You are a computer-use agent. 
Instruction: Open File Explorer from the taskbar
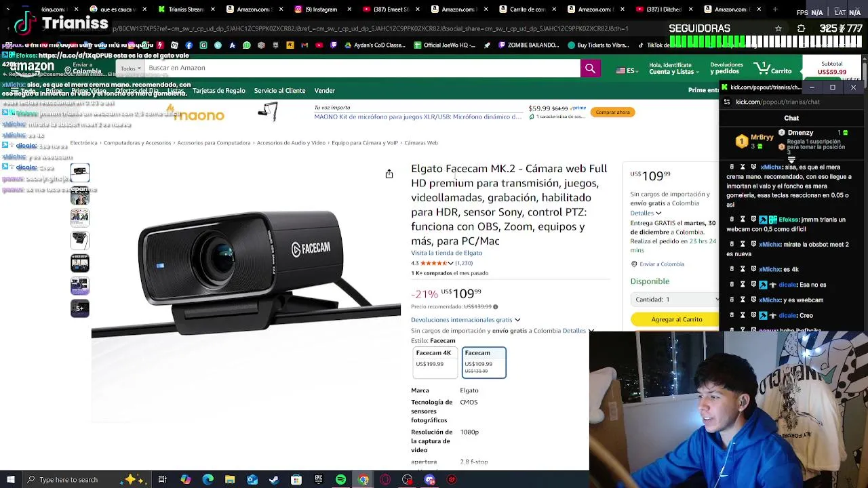[230, 480]
